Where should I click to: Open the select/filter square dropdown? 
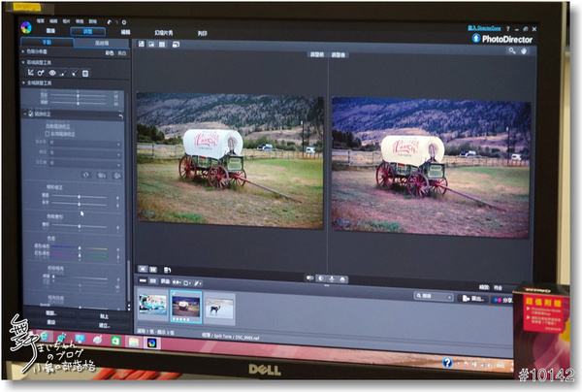[187, 283]
